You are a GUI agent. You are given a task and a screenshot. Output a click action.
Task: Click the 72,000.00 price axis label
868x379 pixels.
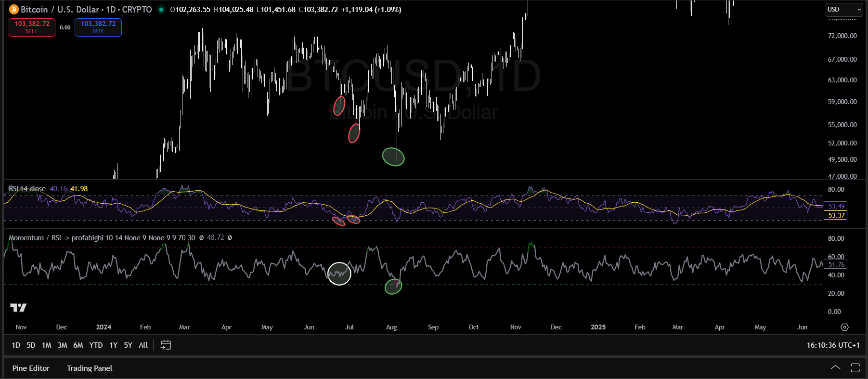(842, 36)
